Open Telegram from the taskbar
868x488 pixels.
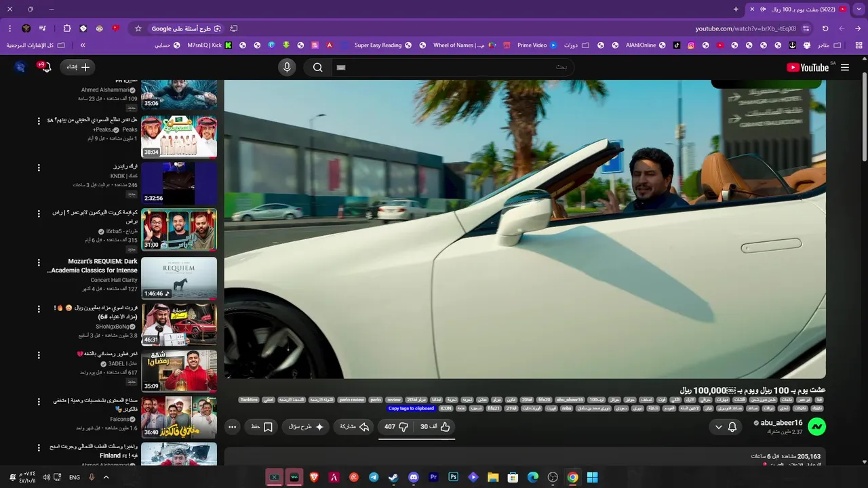click(374, 477)
